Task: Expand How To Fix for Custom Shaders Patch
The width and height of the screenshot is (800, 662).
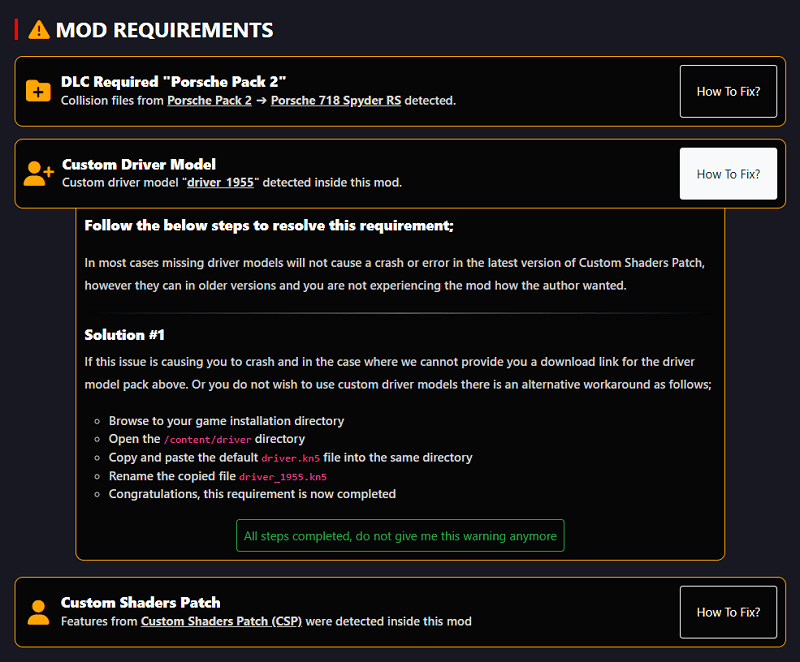Action: click(728, 612)
